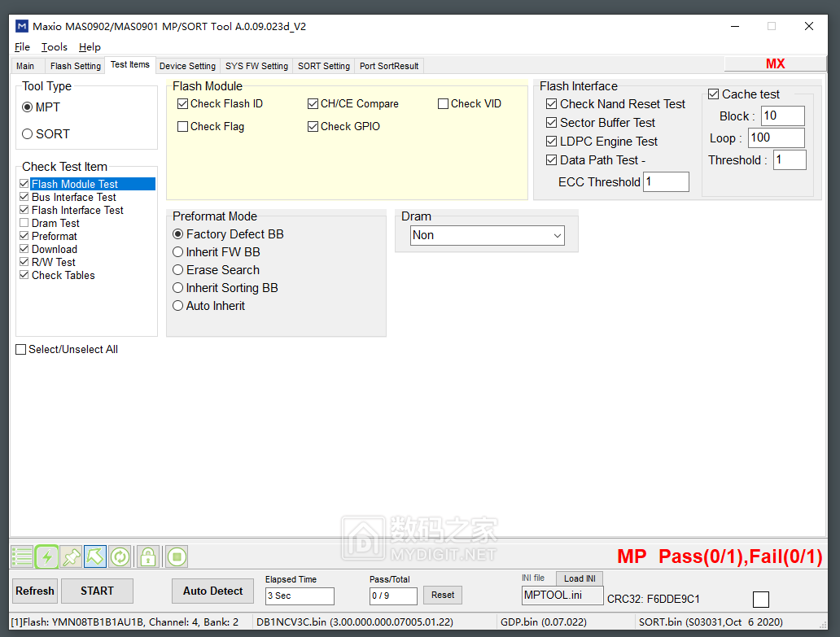840x637 pixels.
Task: Toggle the Download test item checkbox
Action: click(24, 249)
